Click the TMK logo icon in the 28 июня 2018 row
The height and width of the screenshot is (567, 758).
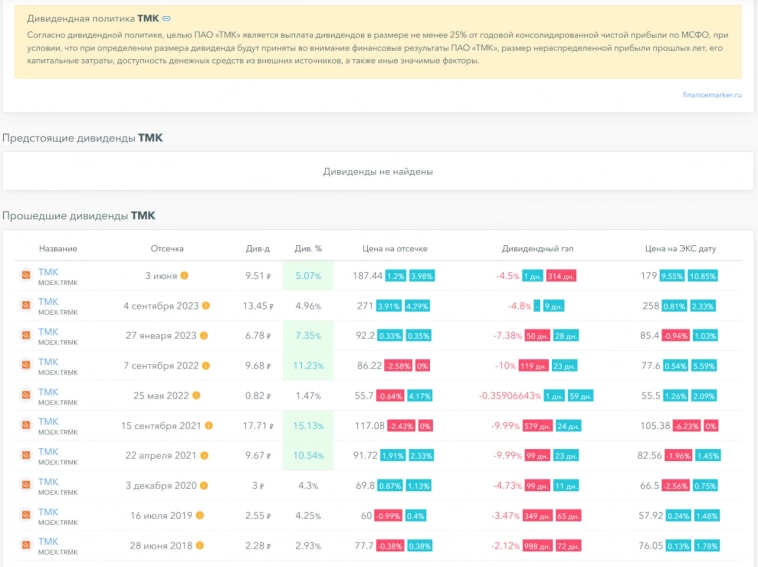(x=25, y=546)
